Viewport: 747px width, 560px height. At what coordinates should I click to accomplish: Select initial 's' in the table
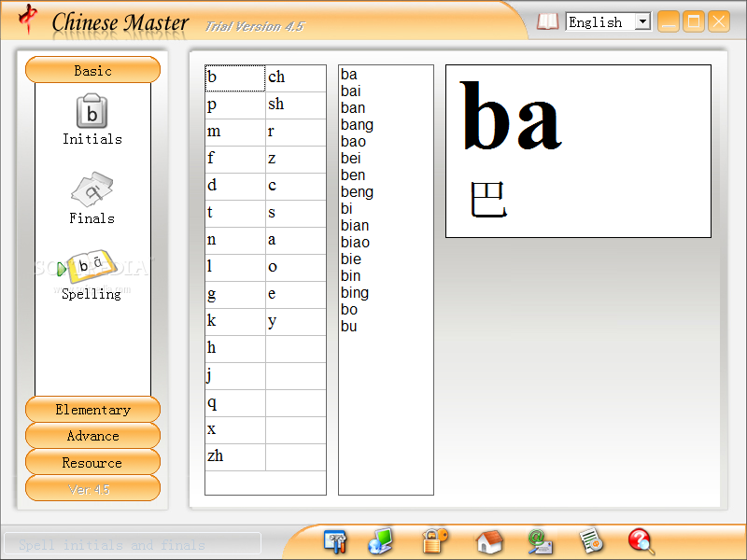(296, 214)
